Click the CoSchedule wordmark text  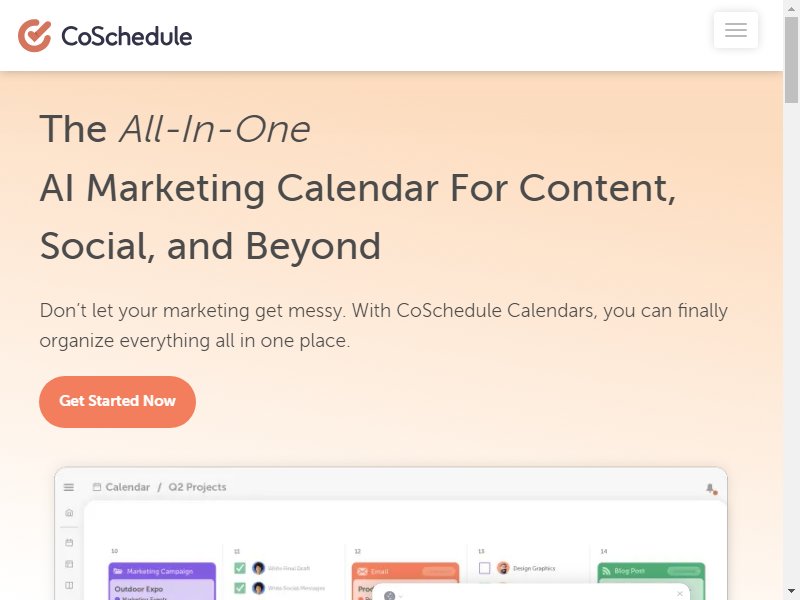[126, 36]
